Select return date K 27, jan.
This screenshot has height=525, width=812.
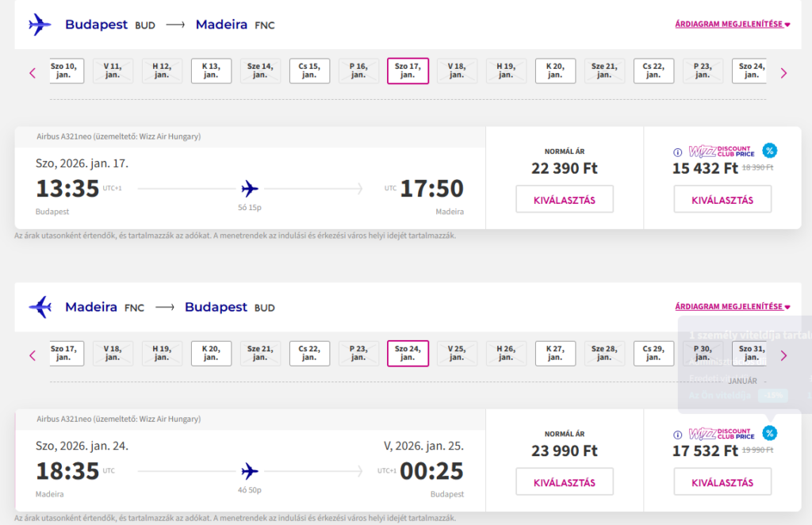(x=555, y=353)
